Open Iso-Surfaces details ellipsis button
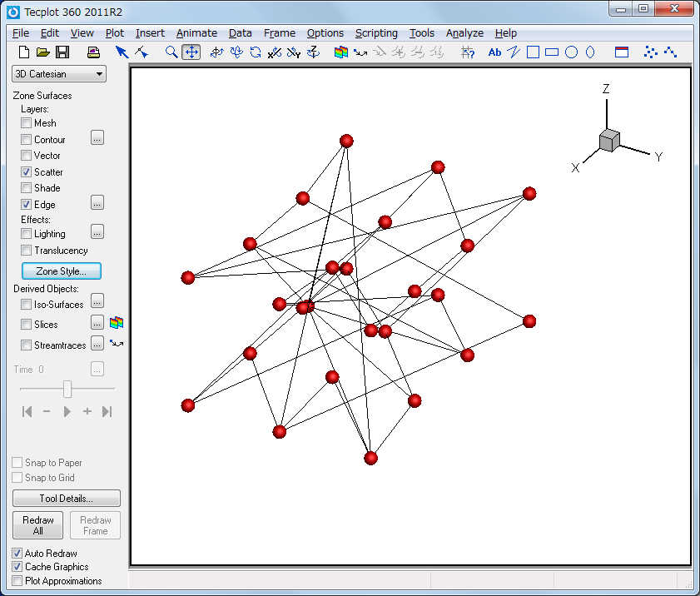Image resolution: width=700 pixels, height=596 pixels. pyautogui.click(x=97, y=300)
